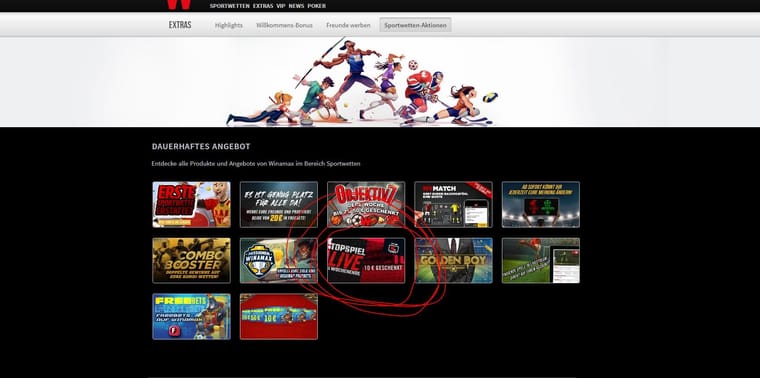Open the Extras menu item
Screen dimensions: 760x378
(x=263, y=6)
